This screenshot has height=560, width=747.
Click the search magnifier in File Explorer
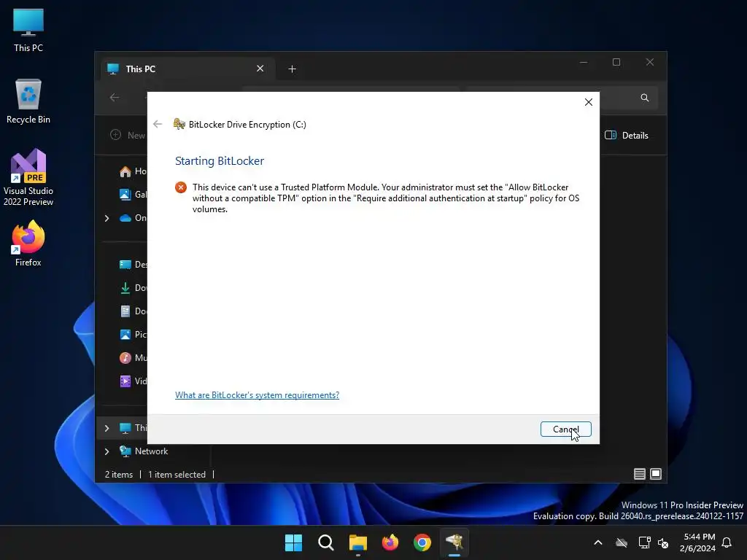[645, 98]
